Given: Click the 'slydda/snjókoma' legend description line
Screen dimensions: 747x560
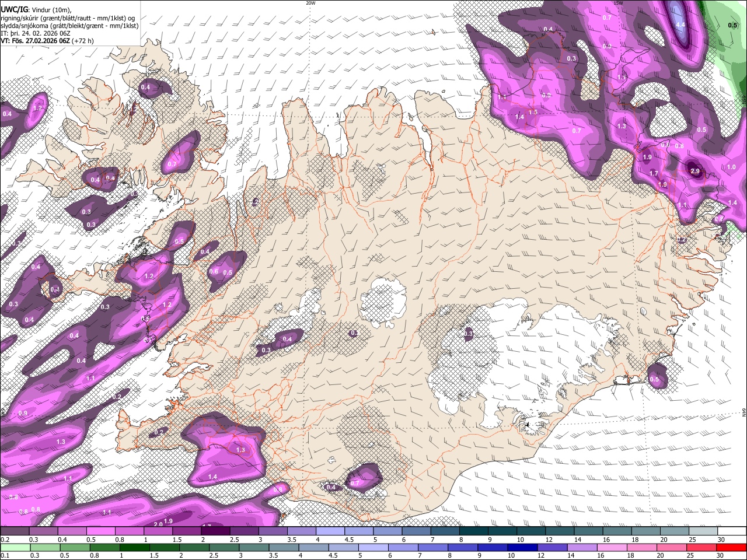Looking at the screenshot, I should pos(69,26).
